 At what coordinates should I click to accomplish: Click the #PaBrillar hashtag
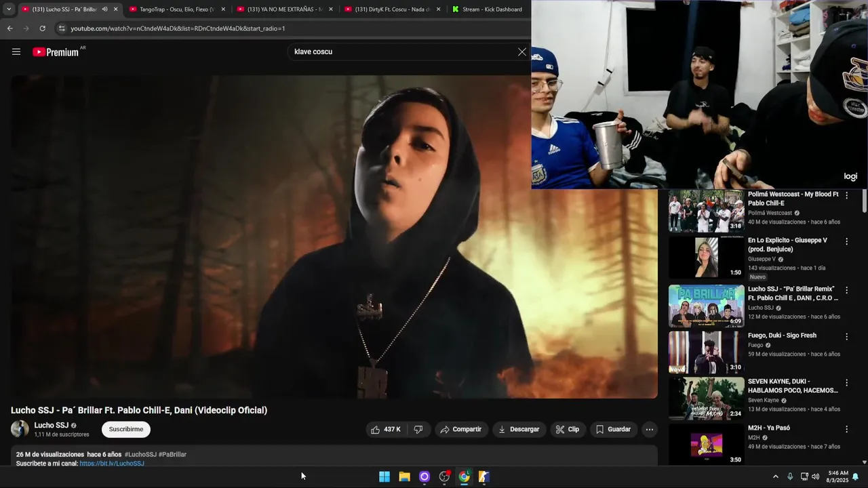pyautogui.click(x=172, y=454)
